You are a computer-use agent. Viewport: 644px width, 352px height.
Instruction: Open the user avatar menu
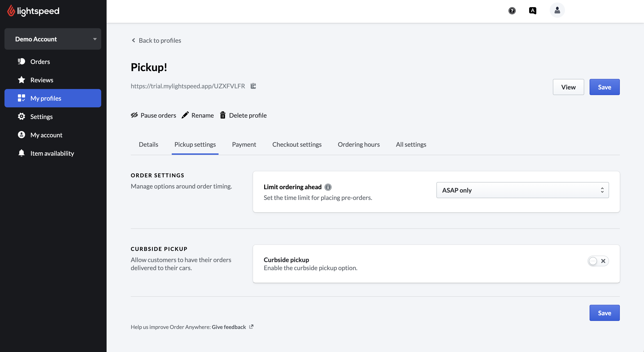coord(557,10)
